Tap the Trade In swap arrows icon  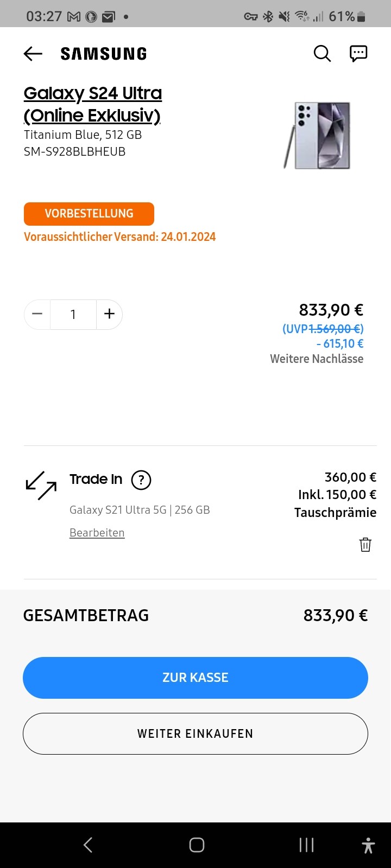[41, 485]
